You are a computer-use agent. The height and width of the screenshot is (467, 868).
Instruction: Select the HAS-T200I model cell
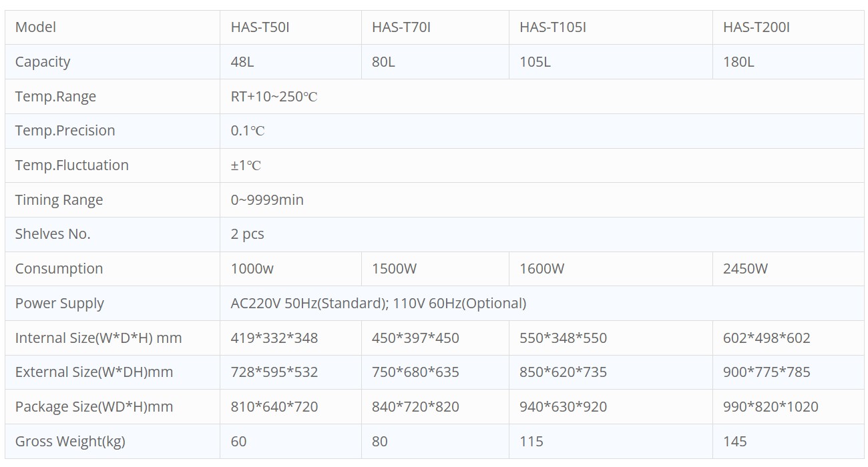click(756, 27)
